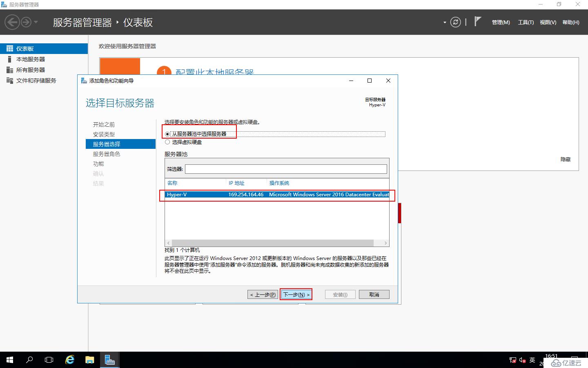Click the horizontal scrollbar left arrow

168,243
